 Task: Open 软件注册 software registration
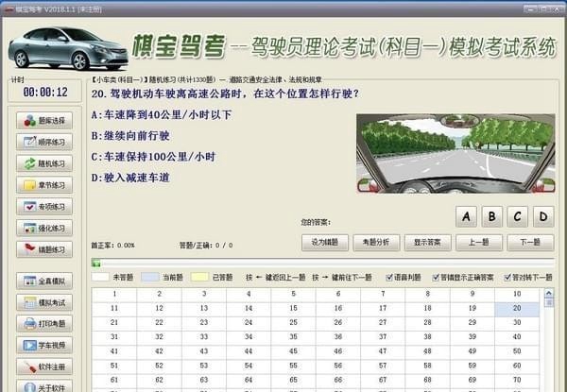point(44,366)
